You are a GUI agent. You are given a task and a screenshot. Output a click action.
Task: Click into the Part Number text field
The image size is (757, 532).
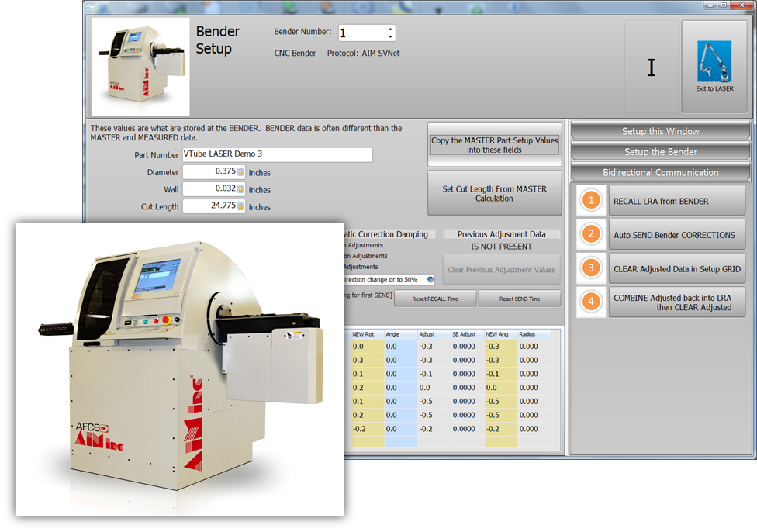(x=277, y=154)
